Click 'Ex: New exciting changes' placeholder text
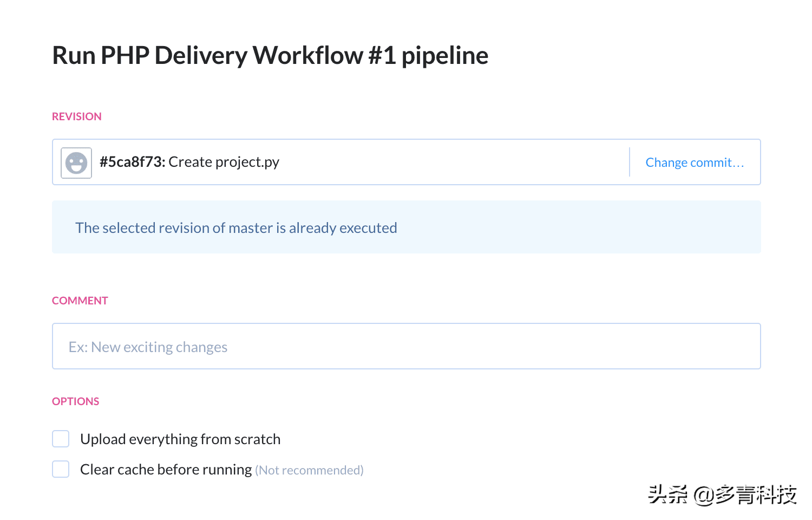Screen dimensions: 812x520 click(148, 347)
